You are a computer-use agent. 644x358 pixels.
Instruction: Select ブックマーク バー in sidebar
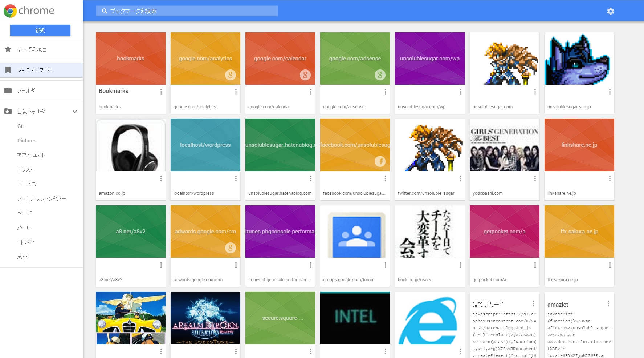[x=41, y=70]
